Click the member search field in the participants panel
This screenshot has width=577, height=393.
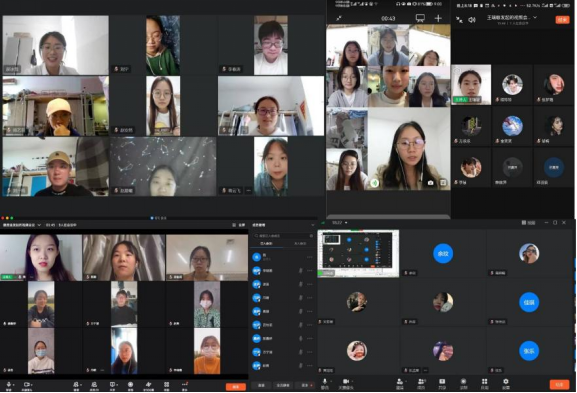click(x=283, y=236)
